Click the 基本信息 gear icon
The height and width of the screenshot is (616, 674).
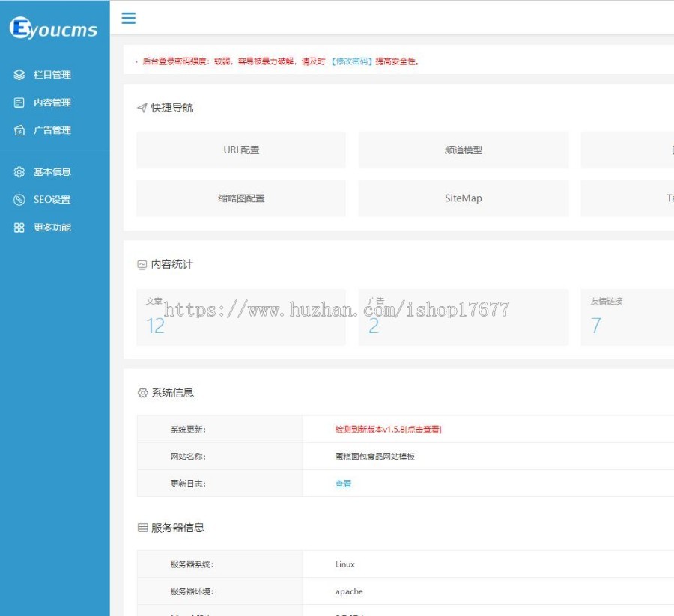[x=19, y=172]
